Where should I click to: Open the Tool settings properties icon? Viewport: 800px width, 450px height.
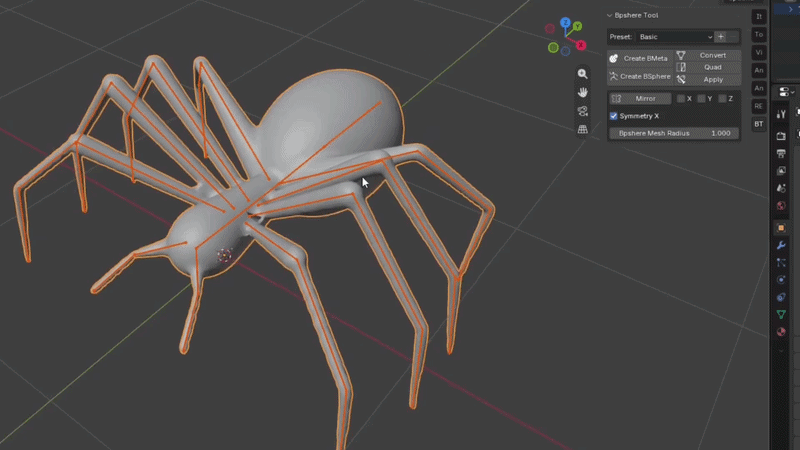click(781, 114)
